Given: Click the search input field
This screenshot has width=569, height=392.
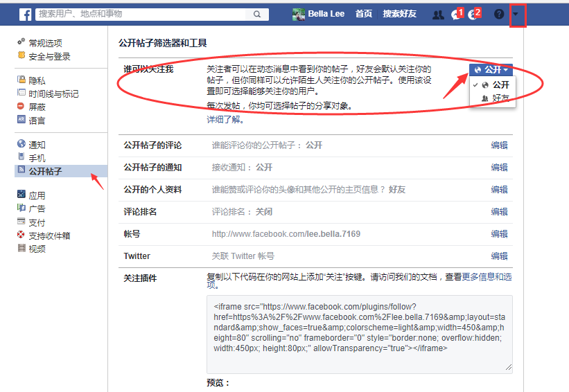Looking at the screenshot, I should tap(141, 14).
